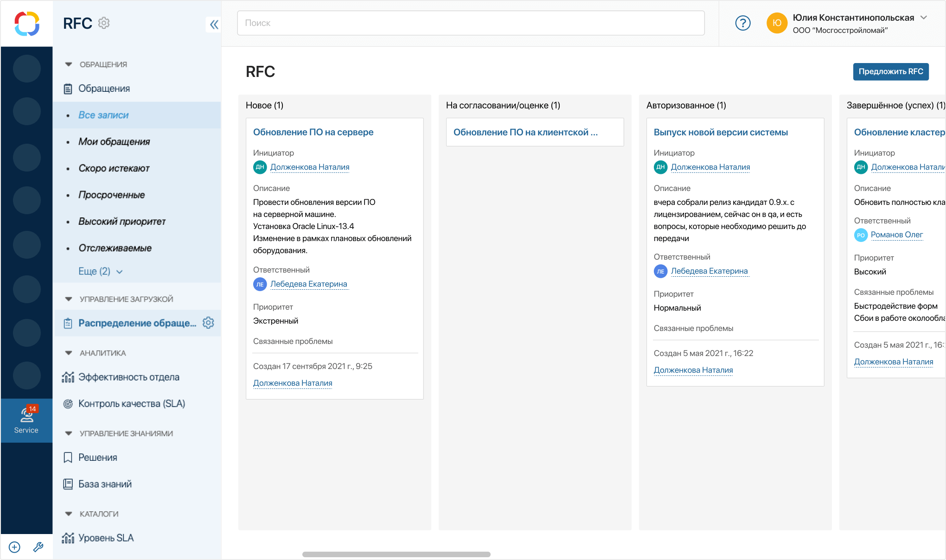Open user menu dropdown arrow
Viewport: 946px width, 560px height.
[x=924, y=18]
